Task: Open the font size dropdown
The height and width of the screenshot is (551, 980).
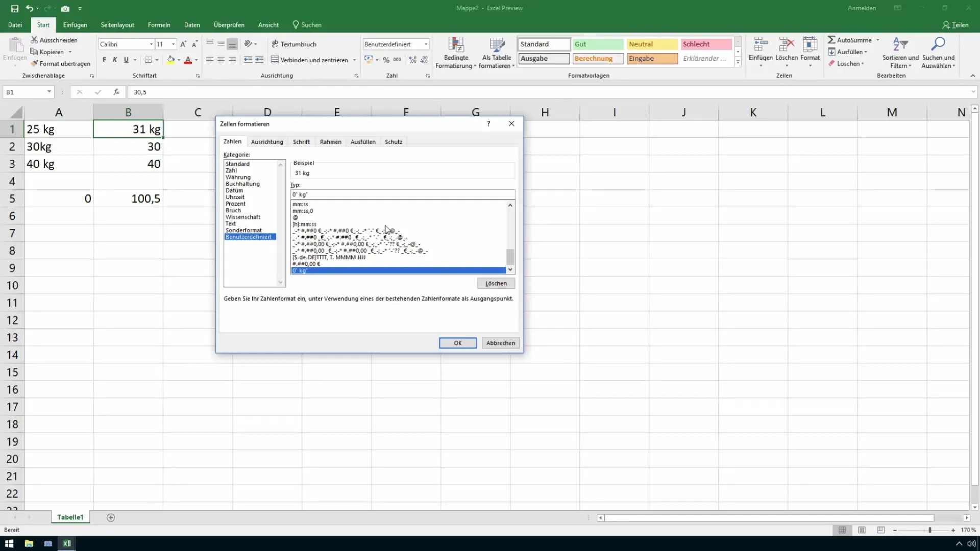Action: (x=173, y=44)
